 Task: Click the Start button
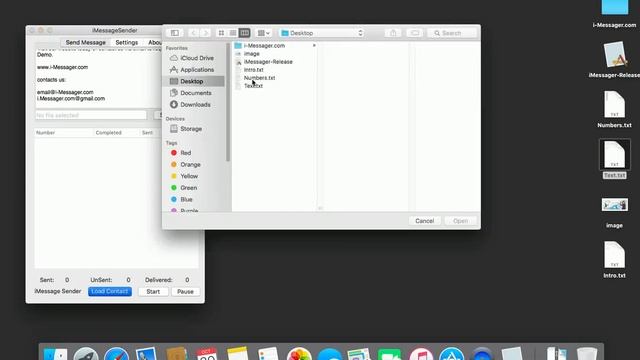[153, 291]
